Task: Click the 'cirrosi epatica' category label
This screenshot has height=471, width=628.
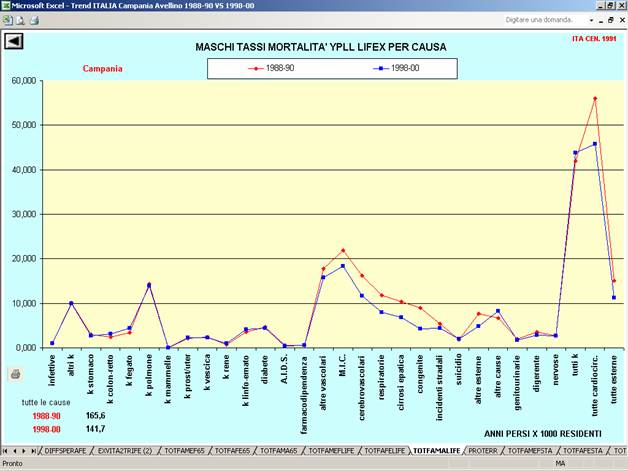Action: (401, 382)
